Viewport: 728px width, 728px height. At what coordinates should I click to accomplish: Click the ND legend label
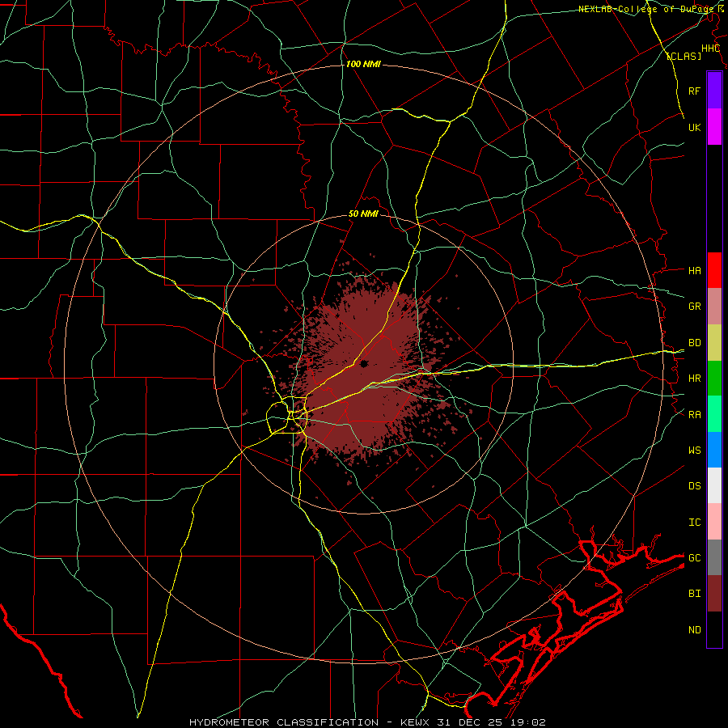point(694,630)
